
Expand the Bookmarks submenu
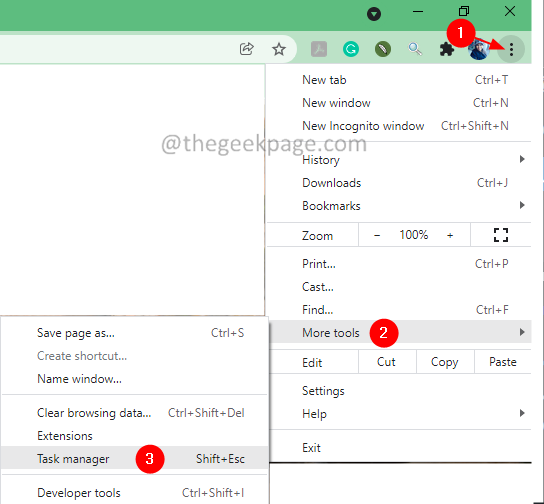399,206
